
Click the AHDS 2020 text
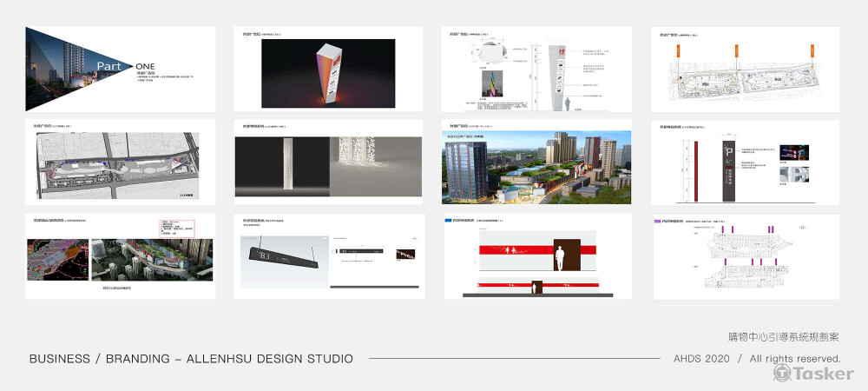point(702,359)
